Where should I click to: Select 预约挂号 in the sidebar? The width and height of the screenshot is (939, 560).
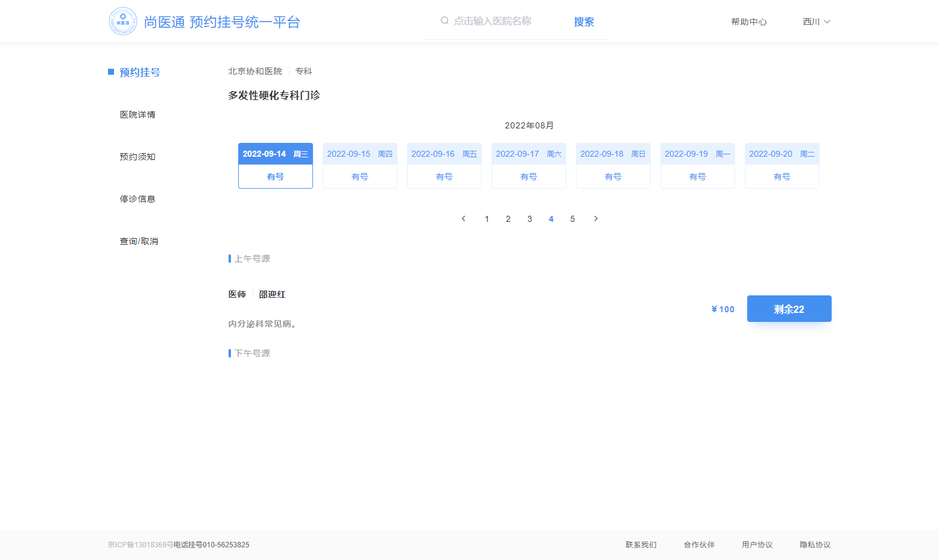(139, 72)
